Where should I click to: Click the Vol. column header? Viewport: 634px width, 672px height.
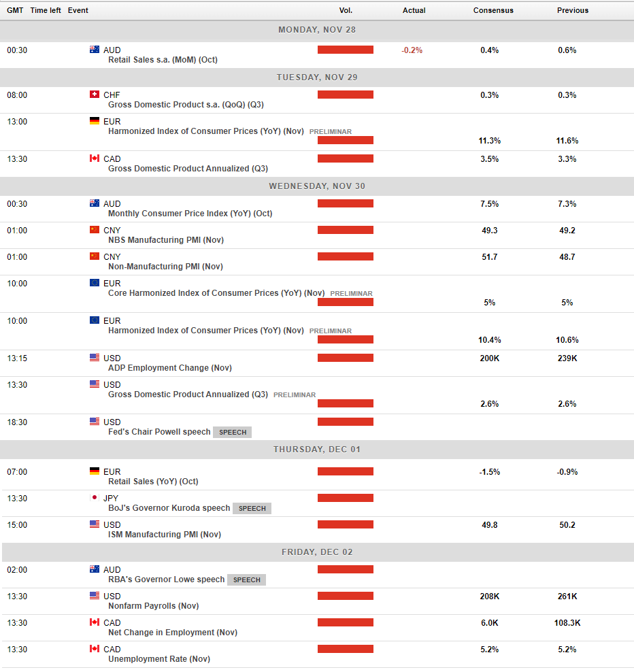point(346,10)
